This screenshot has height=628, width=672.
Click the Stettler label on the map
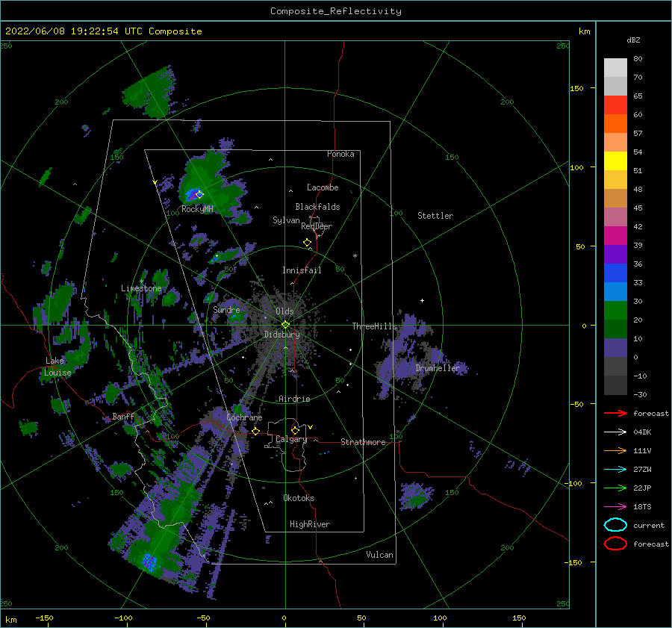point(435,216)
